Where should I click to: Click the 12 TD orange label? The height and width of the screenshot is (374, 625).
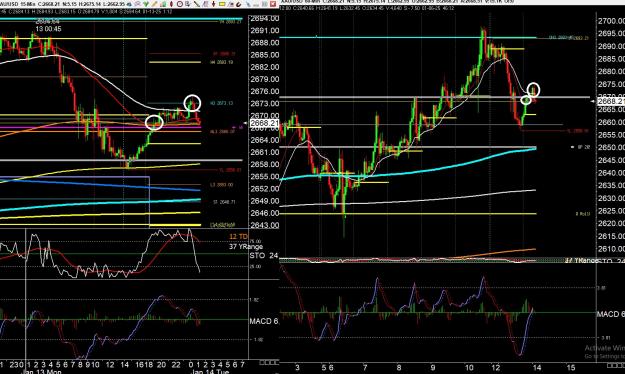[x=238, y=237]
